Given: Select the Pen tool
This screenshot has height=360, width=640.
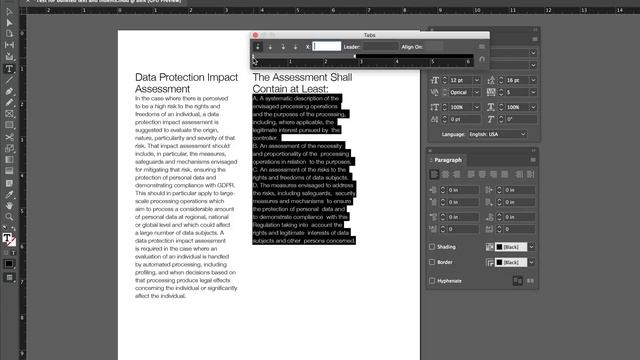Looking at the screenshot, I should [9, 91].
